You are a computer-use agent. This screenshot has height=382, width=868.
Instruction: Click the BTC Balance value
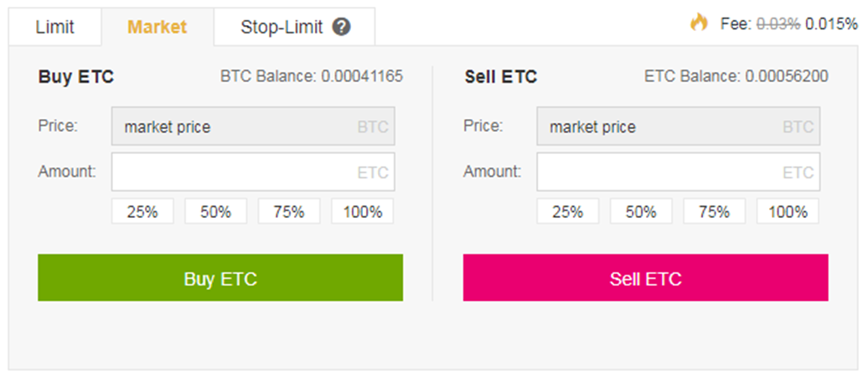(362, 76)
